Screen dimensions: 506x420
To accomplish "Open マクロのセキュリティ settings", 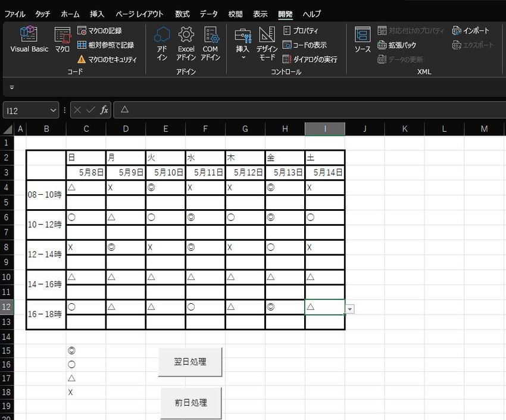I will point(107,60).
